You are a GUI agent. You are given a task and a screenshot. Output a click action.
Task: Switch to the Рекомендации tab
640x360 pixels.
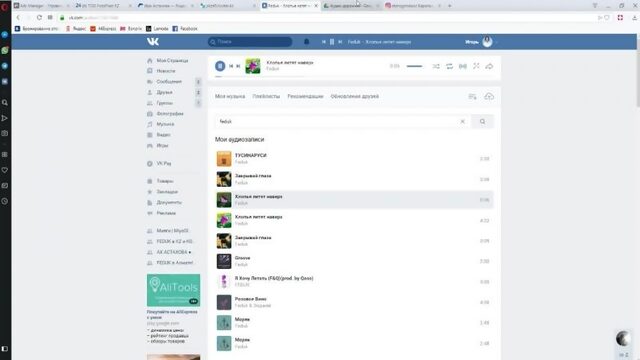click(x=305, y=96)
